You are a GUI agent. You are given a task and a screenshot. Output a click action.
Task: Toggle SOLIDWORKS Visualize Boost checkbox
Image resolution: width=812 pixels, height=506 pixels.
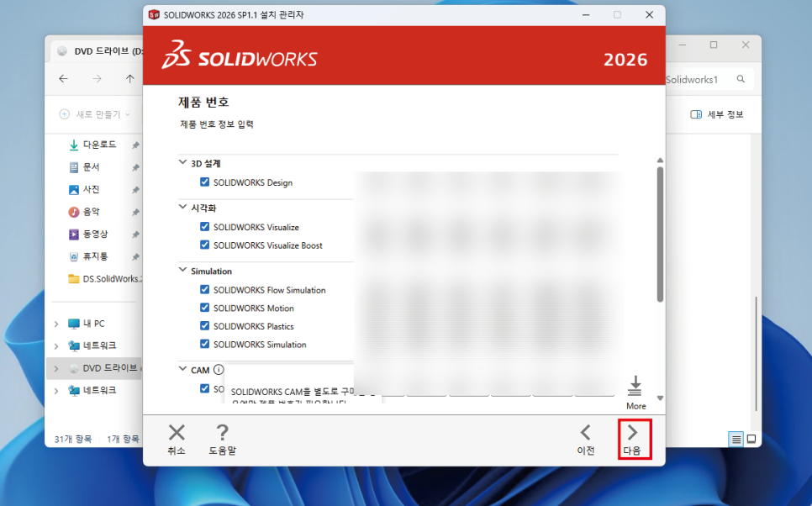(x=204, y=245)
